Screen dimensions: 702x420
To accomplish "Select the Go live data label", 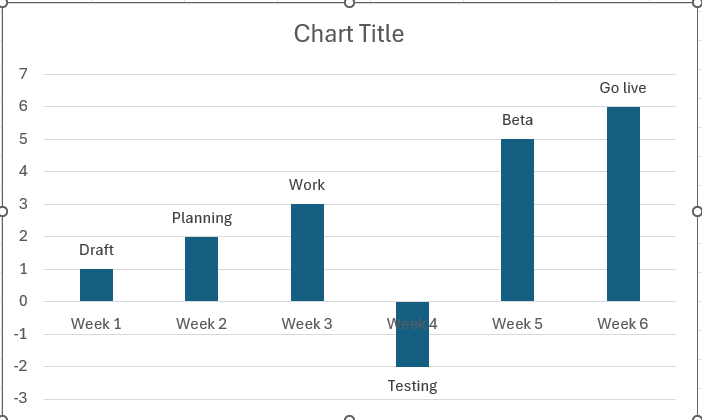I will 623,88.
